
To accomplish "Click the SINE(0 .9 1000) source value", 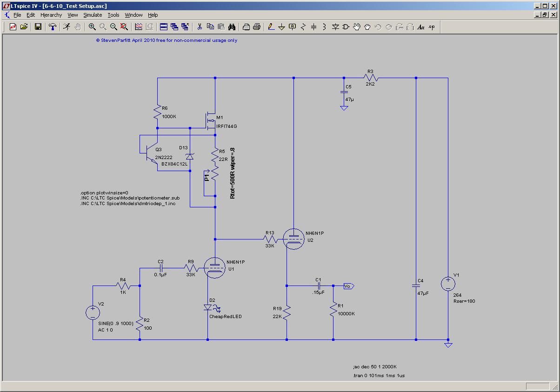I will tap(116, 324).
